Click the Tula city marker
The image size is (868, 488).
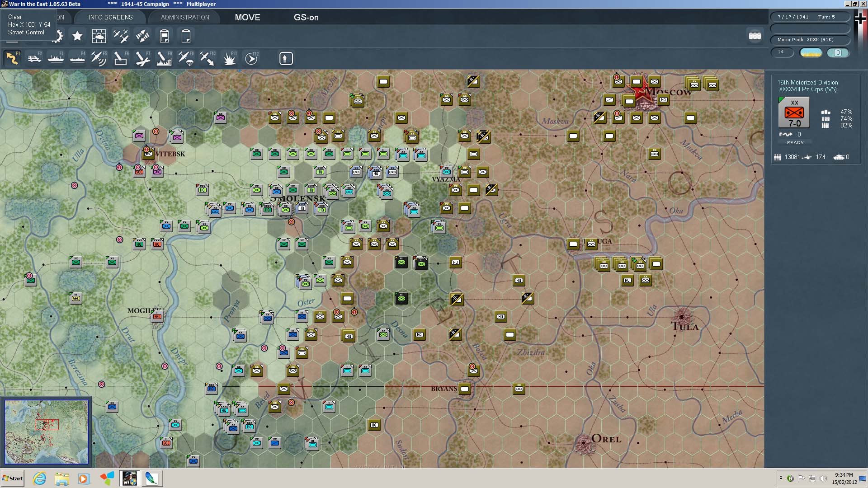pos(682,316)
